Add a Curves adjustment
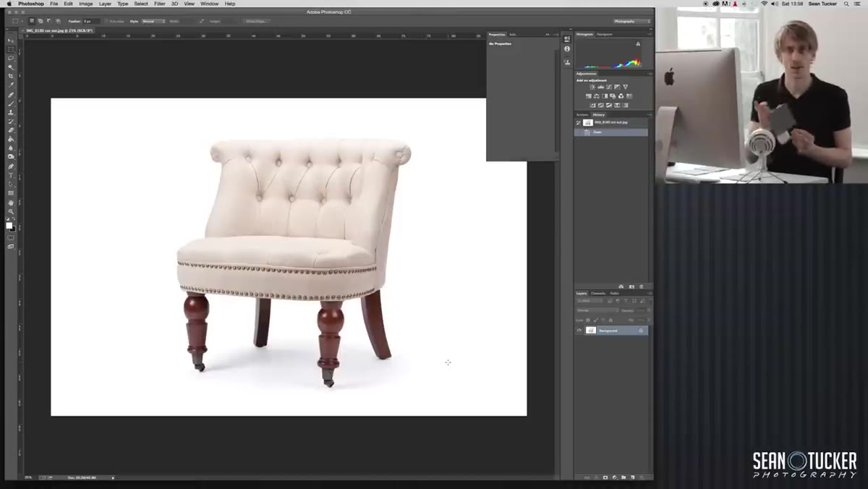The image size is (868, 489). pos(609,87)
